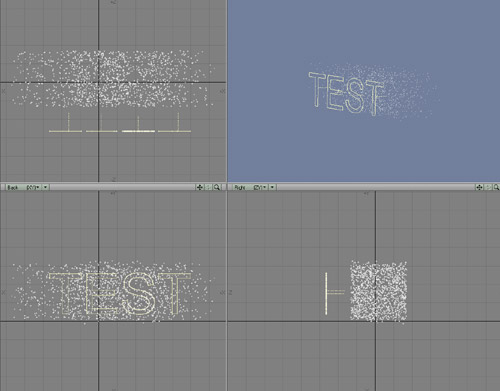Screen dimensions: 500x391
Task: Select the letter E in the Back viewport
Action: pyautogui.click(x=102, y=293)
